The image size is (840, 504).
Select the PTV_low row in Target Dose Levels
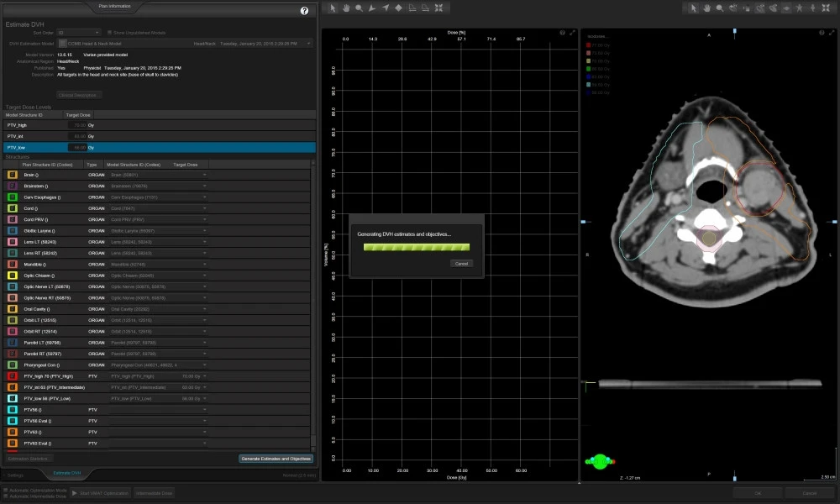tap(84, 146)
